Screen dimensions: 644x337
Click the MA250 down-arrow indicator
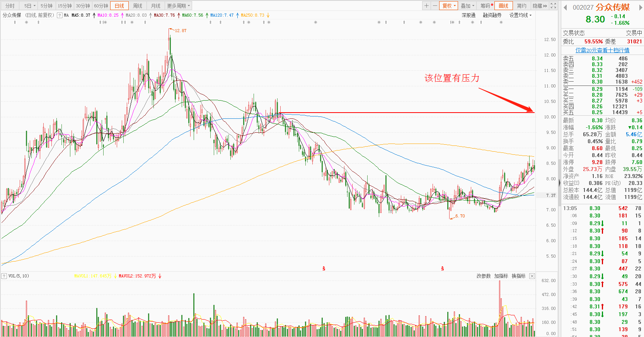tap(268, 15)
